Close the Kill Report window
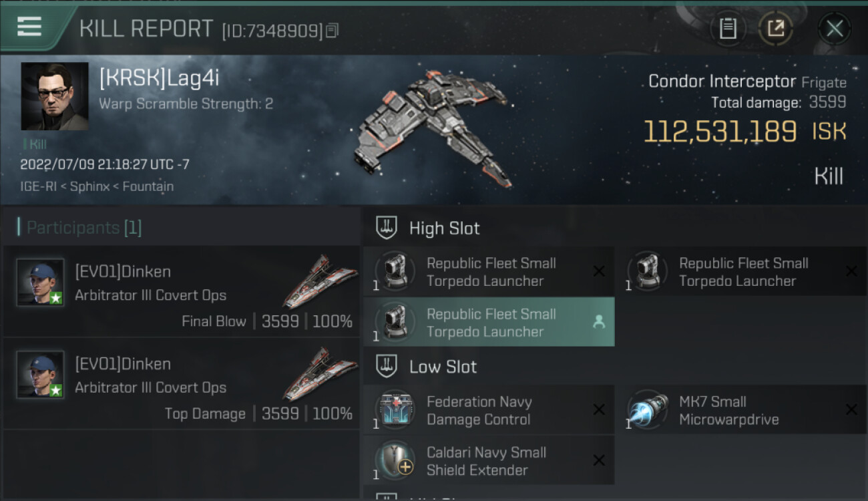The height and width of the screenshot is (501, 868). point(835,28)
